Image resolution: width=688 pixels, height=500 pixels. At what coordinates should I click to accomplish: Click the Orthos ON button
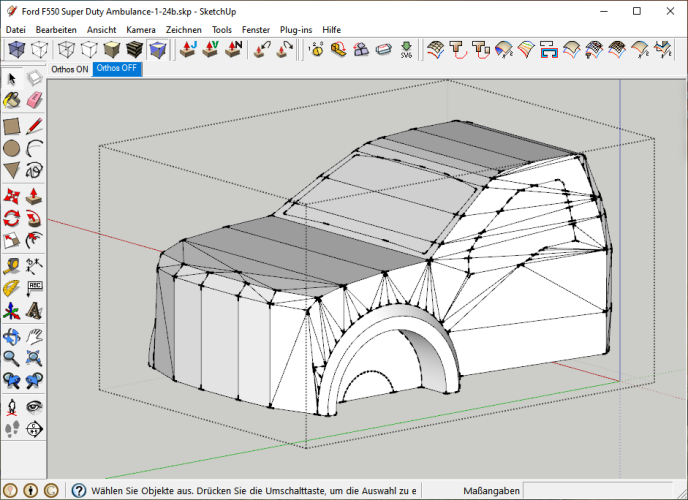pos(70,69)
